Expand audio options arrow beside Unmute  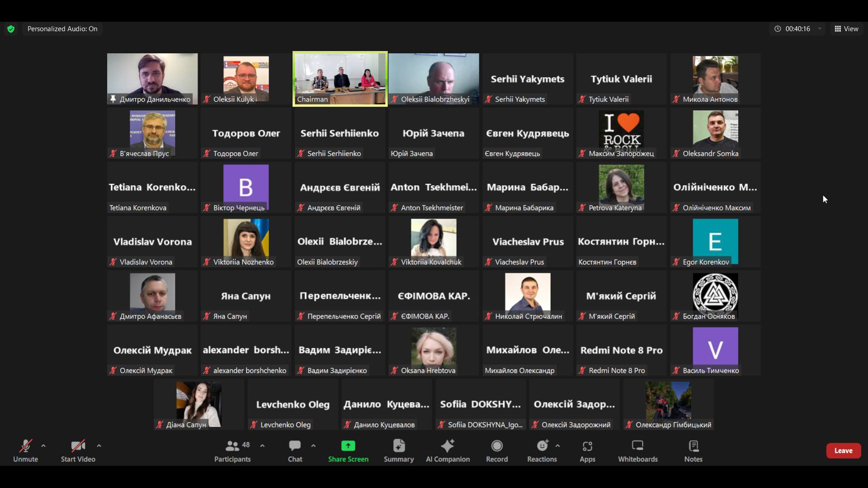tap(43, 446)
